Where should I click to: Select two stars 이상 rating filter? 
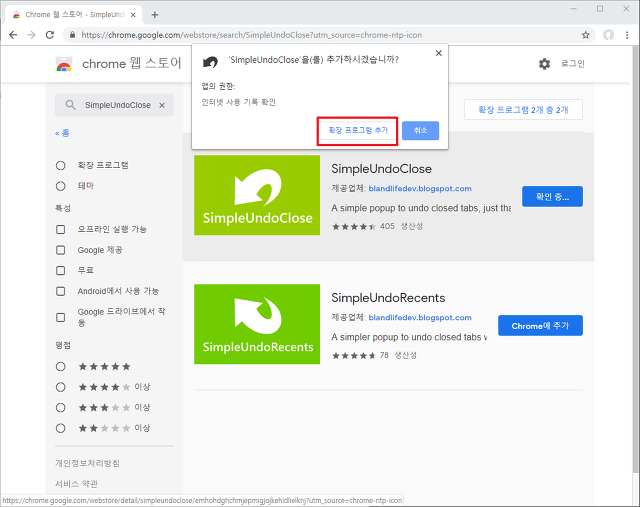60,428
